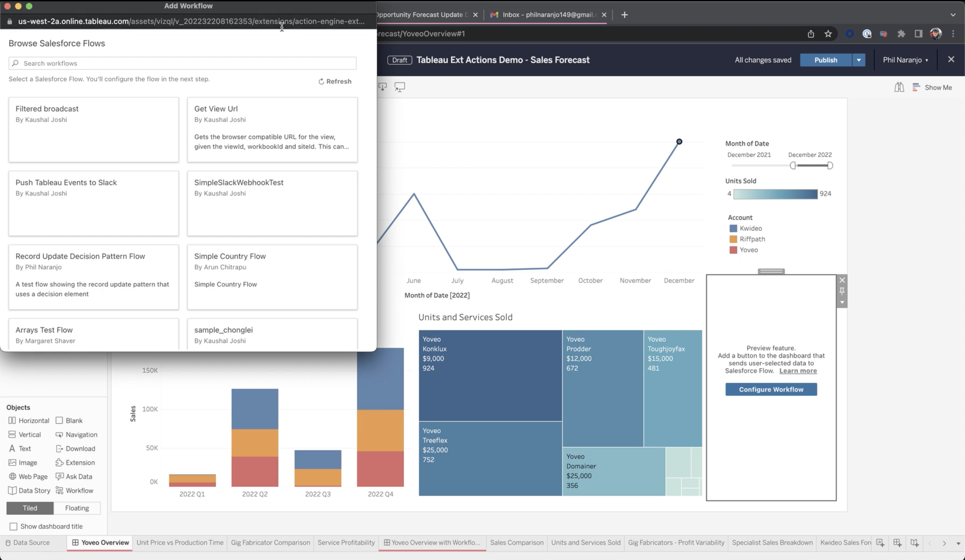Click the Learn more link in the preview panel

[x=798, y=370]
